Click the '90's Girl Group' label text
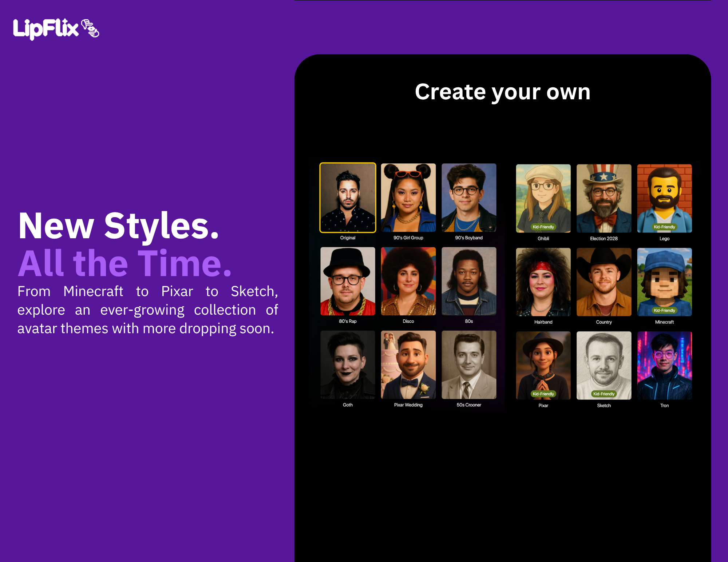The width and height of the screenshot is (728, 562). point(408,238)
